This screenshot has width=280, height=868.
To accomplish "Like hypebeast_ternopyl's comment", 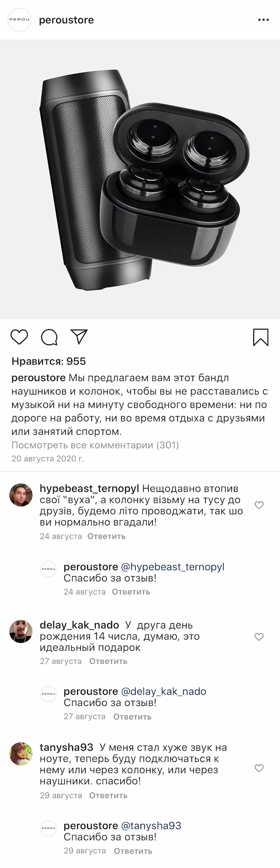I will click(x=259, y=505).
